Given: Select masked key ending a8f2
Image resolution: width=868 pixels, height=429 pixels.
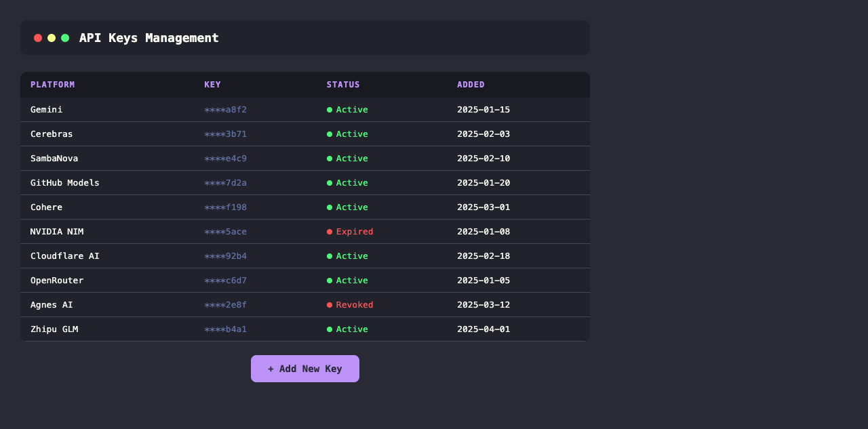Looking at the screenshot, I should point(226,110).
